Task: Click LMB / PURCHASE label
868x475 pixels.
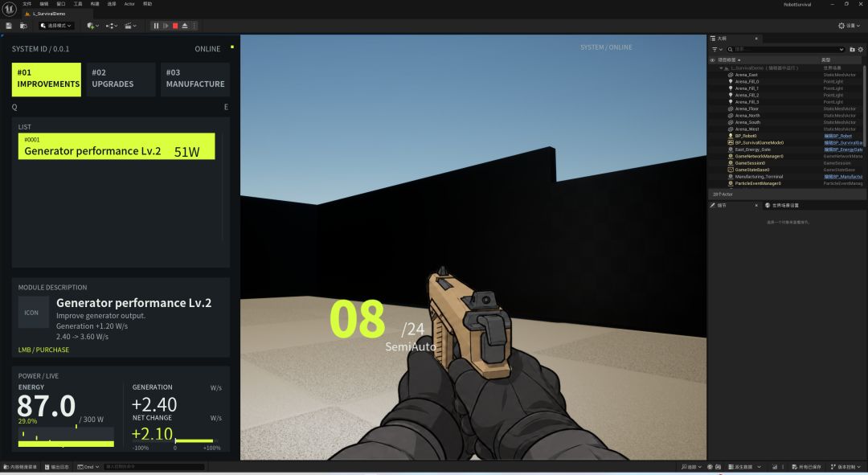Action: click(43, 350)
